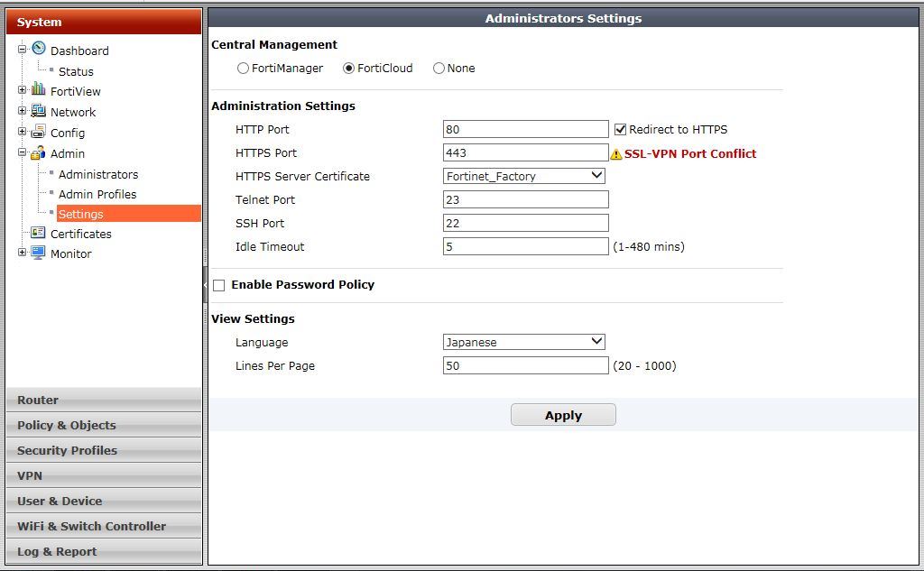
Task: Click the Network icon in sidebar
Action: [38, 111]
